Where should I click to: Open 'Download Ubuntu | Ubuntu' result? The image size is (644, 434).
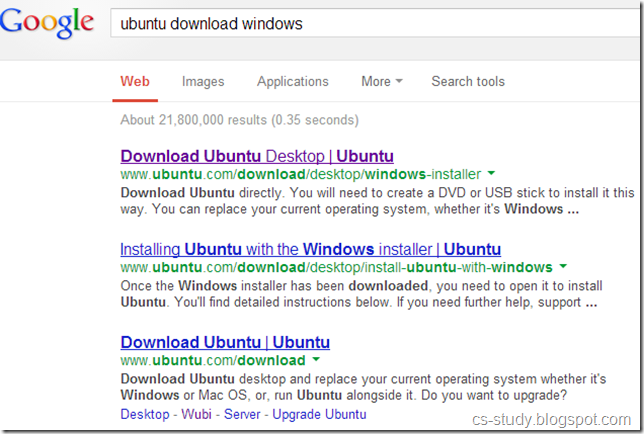(225, 342)
